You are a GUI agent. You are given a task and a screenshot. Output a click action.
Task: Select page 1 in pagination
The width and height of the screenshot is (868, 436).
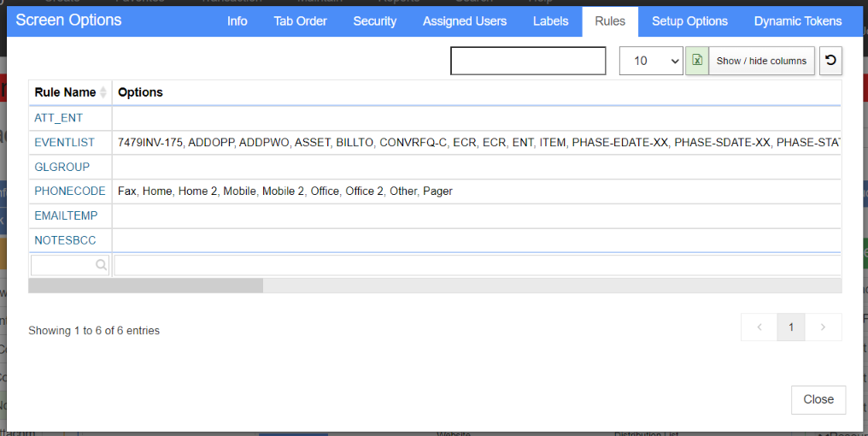tap(791, 327)
